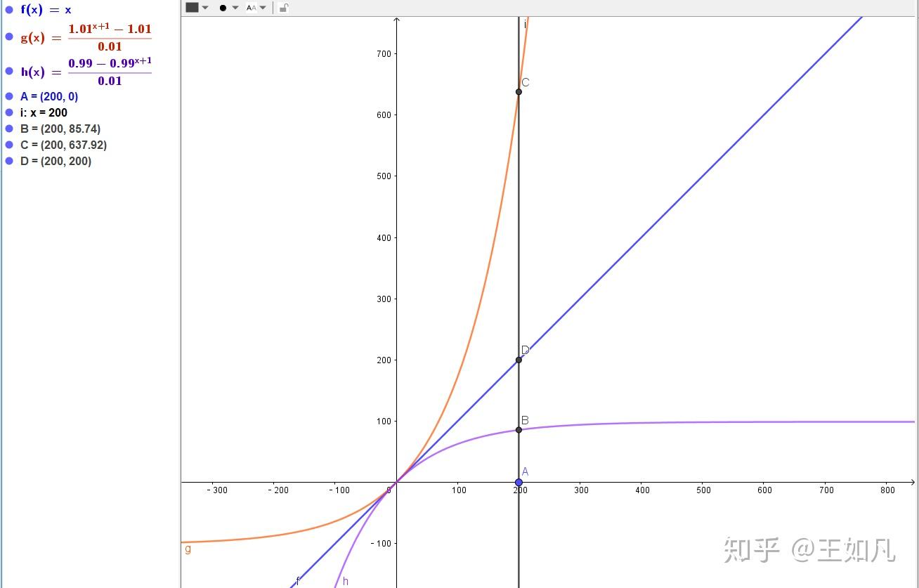Click the y-axis tick label 700
Viewport: 919px width, 588px height.
[384, 53]
